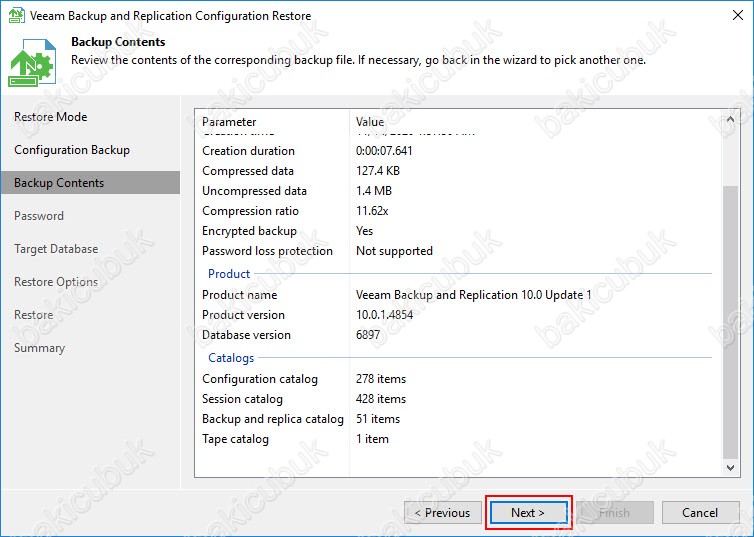The width and height of the screenshot is (754, 537).
Task: Go to the Configuration Backup step
Action: coord(72,150)
